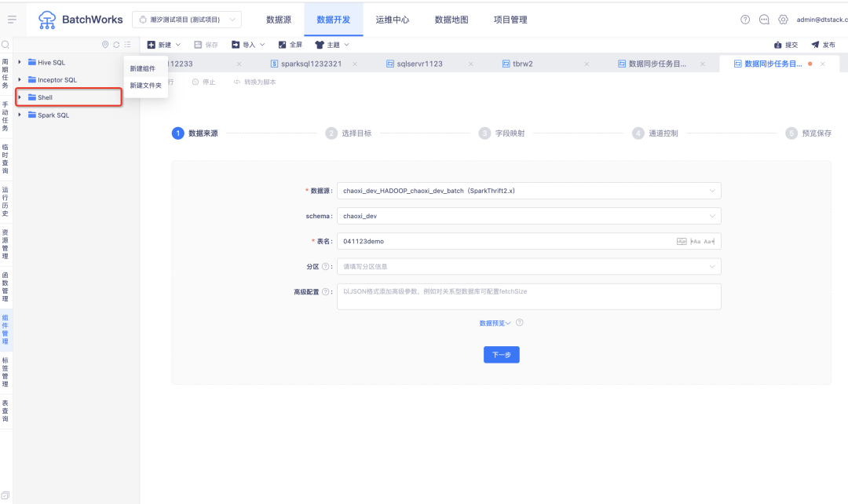Screen dimensions: 848x504
Task: Click the first Aa icon in 表名 field
Action: coord(682,241)
